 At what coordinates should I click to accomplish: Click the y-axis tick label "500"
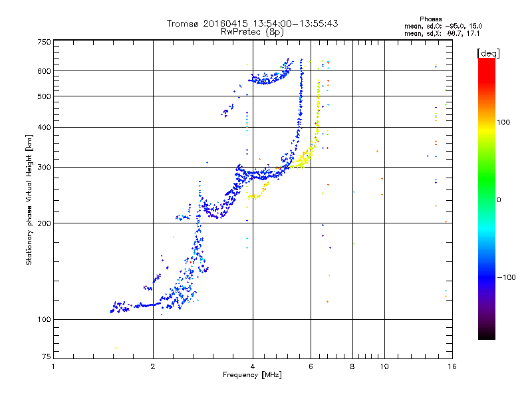[x=44, y=96]
